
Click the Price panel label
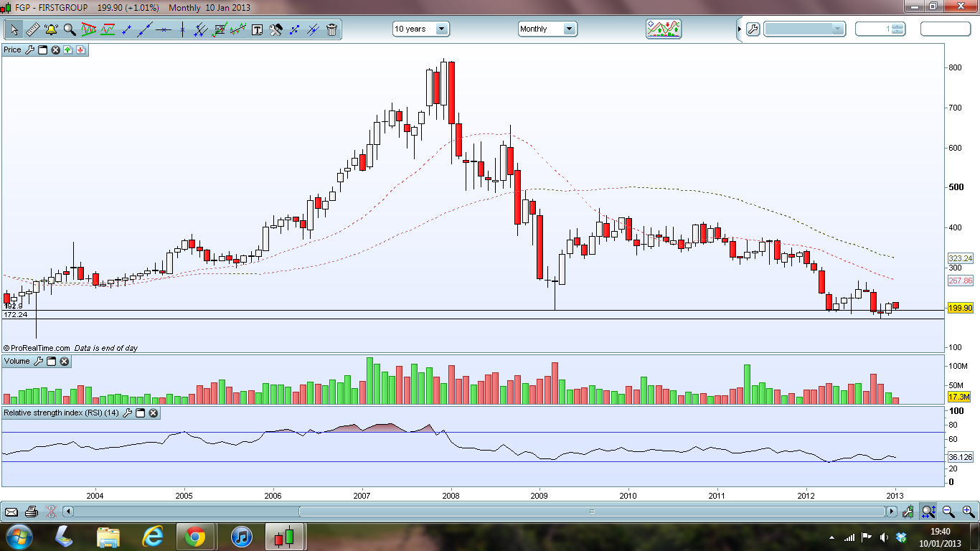(12, 50)
